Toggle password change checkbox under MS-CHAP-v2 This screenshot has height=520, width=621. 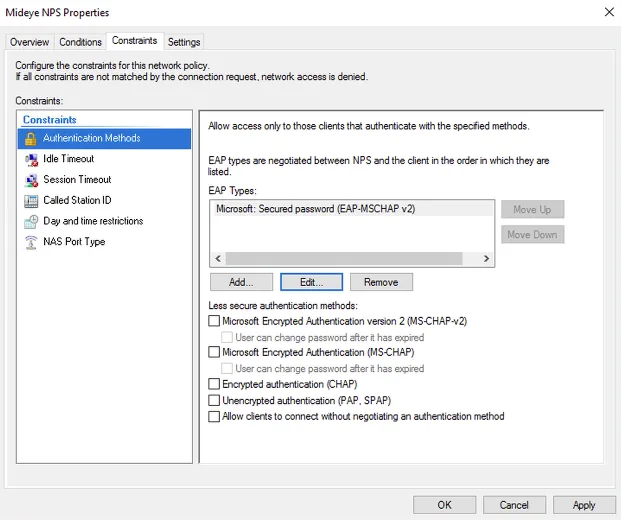(227, 337)
